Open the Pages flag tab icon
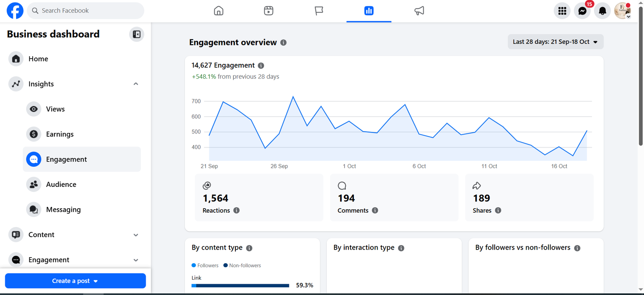 [x=319, y=11]
